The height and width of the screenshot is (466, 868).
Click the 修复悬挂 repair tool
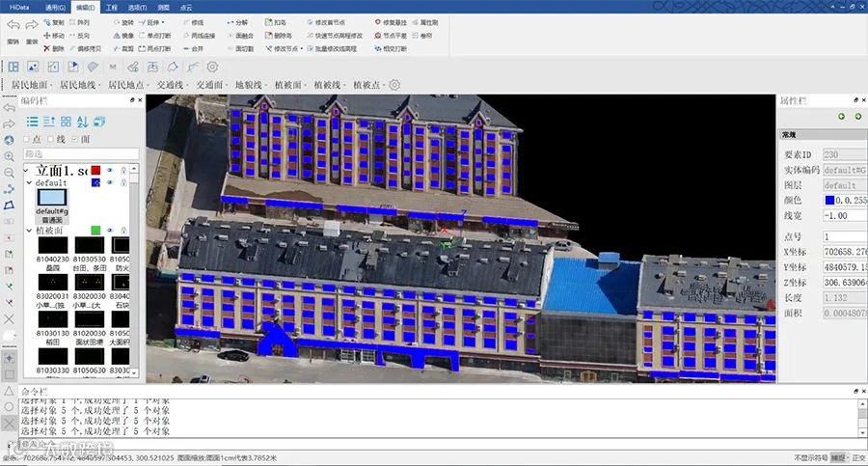[x=391, y=23]
